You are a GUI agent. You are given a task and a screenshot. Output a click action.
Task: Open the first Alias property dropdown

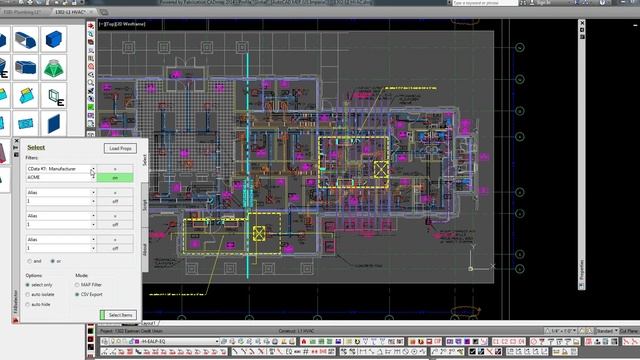point(61,193)
